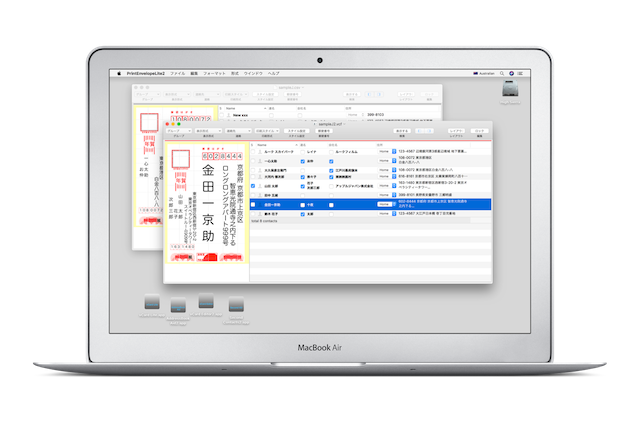This screenshot has width=640, height=421.
Task: Click スタイル設定 button in back sample2.csv window
Action: pyautogui.click(x=265, y=94)
